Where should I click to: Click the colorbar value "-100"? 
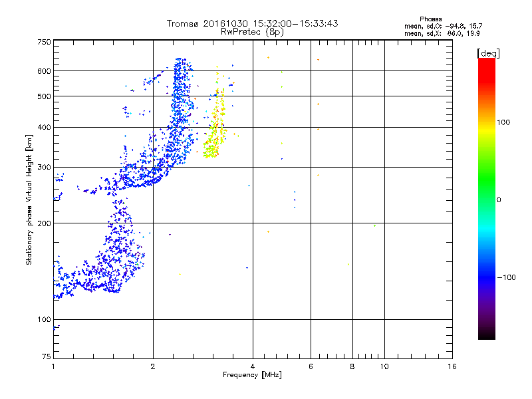click(506, 277)
